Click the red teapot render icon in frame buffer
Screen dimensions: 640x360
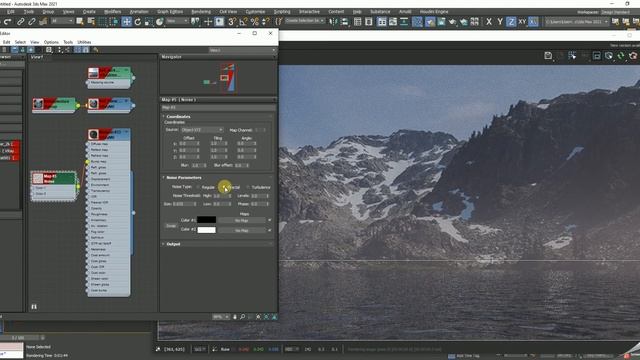[633, 56]
